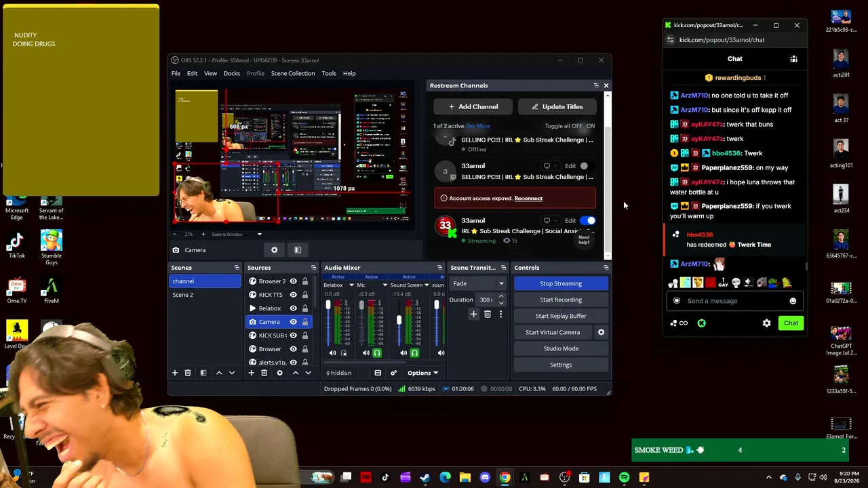868x488 pixels.
Task: Hide the Camera source
Action: coord(293,322)
